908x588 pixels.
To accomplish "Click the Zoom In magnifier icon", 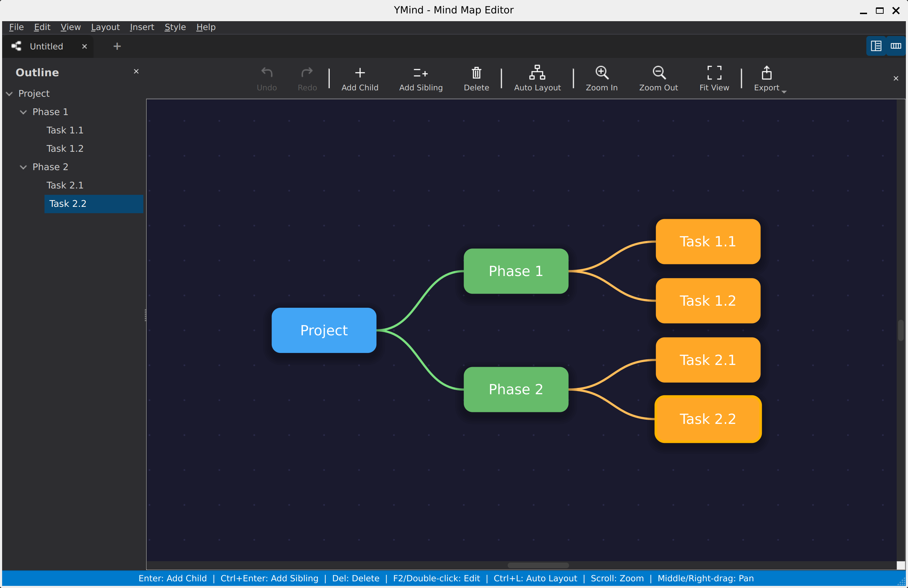I will point(602,72).
